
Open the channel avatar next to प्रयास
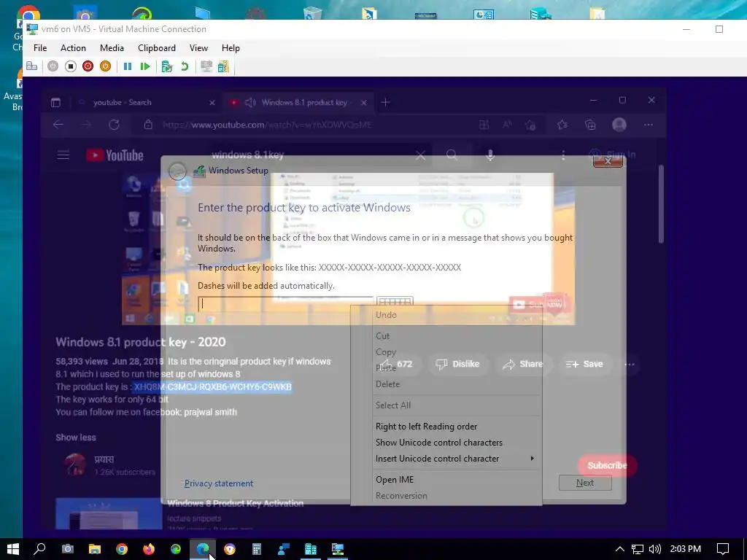75,464
